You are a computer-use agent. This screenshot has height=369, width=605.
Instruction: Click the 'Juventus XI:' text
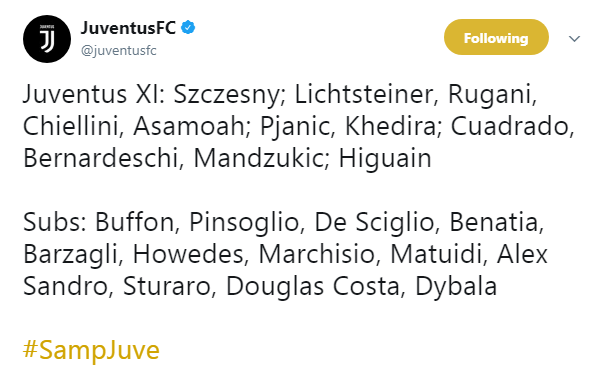pyautogui.click(x=94, y=94)
